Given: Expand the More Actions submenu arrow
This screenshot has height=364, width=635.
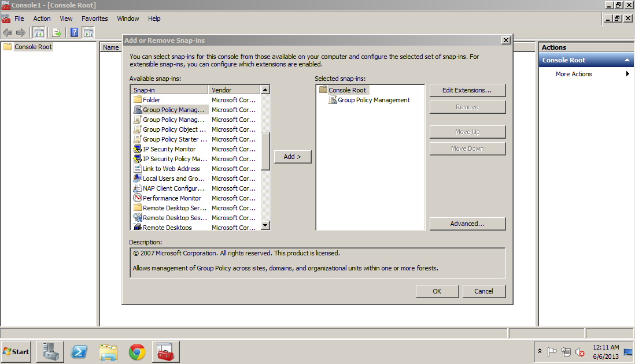Looking at the screenshot, I should click(x=627, y=74).
